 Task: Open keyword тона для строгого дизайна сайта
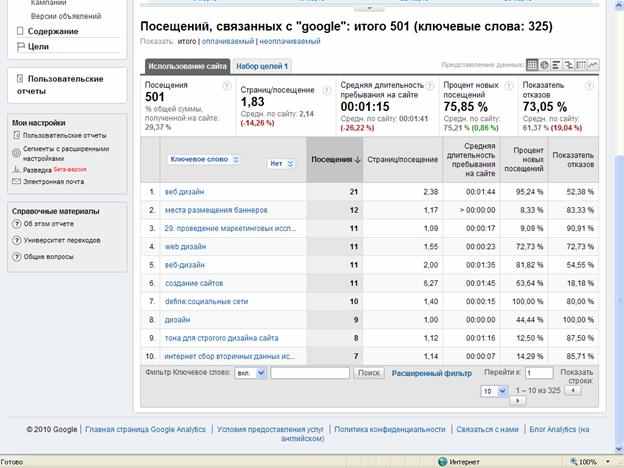[221, 338]
